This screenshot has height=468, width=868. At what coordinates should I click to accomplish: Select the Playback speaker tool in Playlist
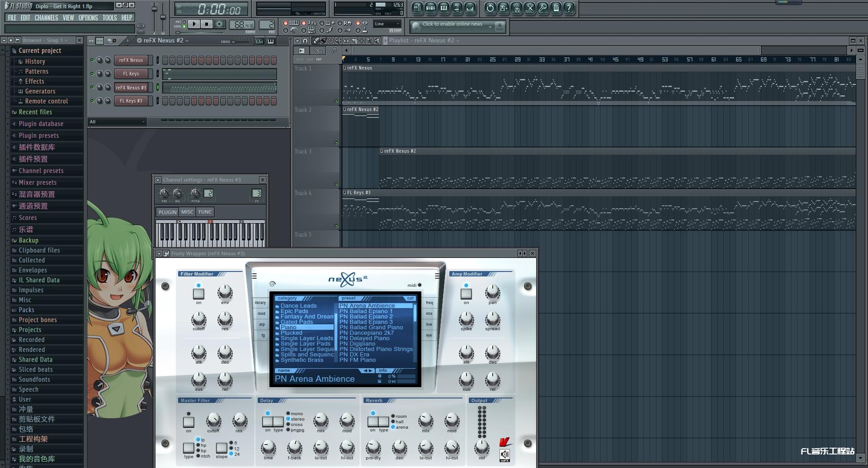tap(377, 41)
